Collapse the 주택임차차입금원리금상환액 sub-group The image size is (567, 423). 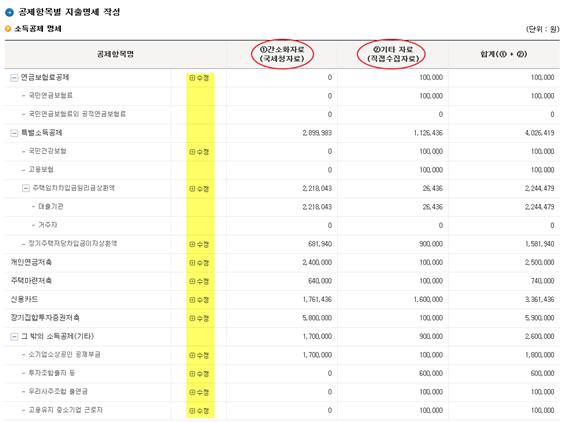coord(26,188)
